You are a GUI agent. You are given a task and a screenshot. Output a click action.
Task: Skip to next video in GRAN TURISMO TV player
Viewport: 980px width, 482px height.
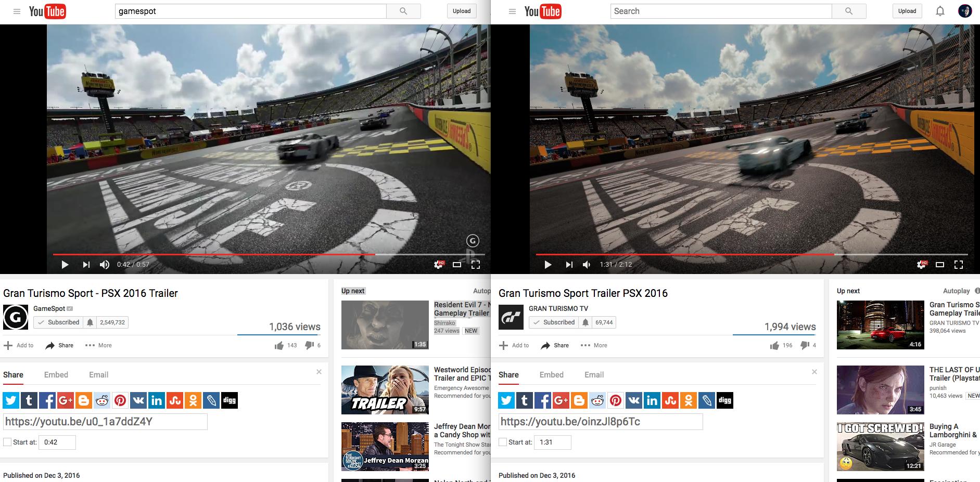[x=569, y=265]
